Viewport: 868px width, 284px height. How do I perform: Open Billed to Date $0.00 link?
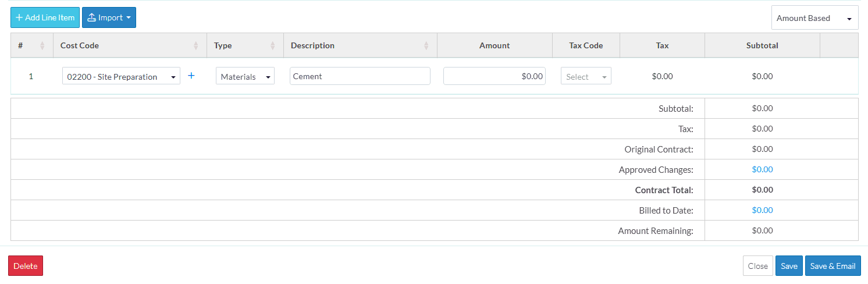pos(762,210)
